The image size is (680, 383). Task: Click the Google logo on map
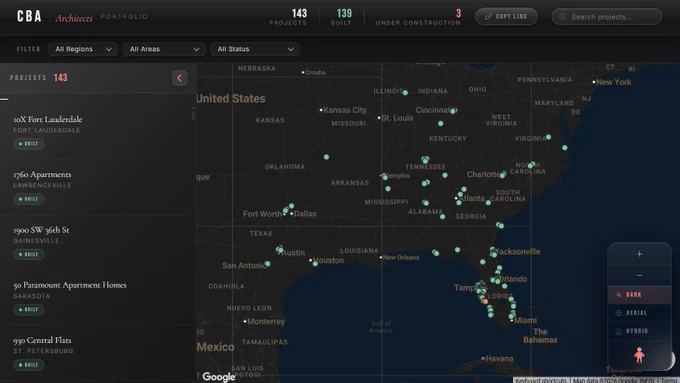219,377
